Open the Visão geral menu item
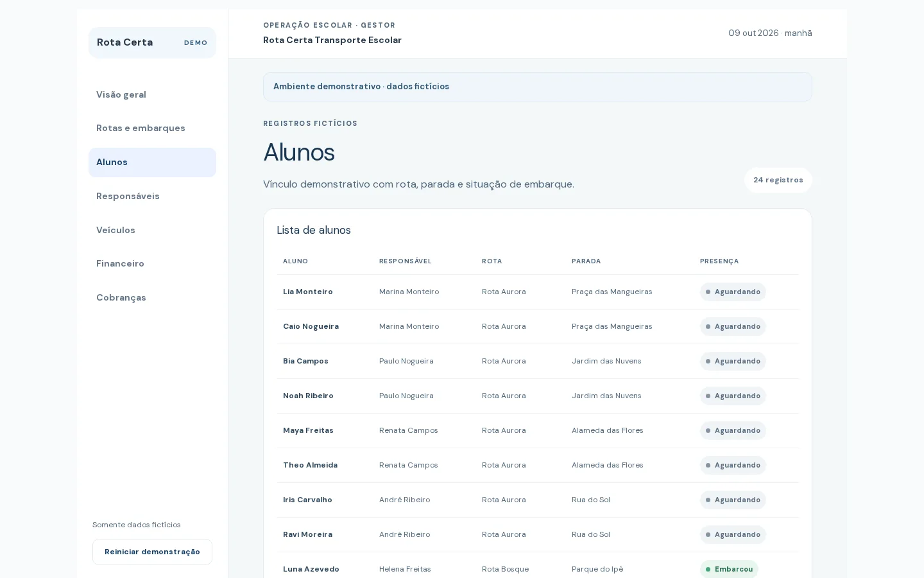Viewport: 924px width, 578px height. pyautogui.click(x=152, y=94)
